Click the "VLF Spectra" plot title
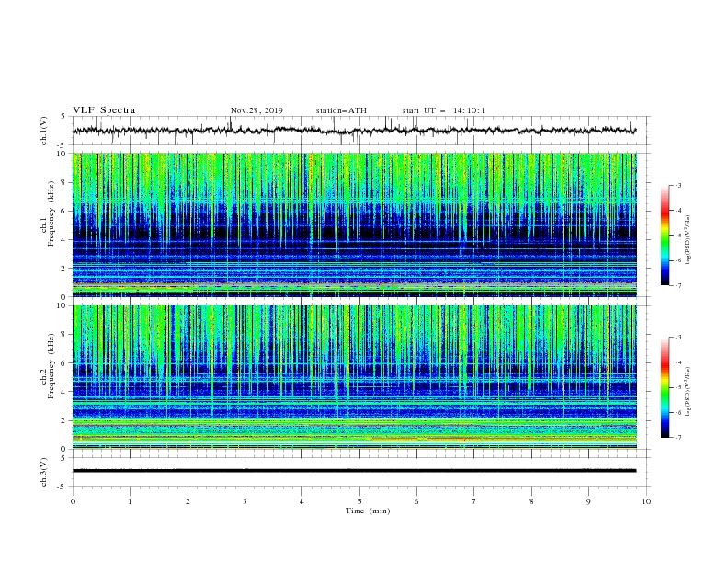This screenshot has height=563, width=728. click(104, 110)
